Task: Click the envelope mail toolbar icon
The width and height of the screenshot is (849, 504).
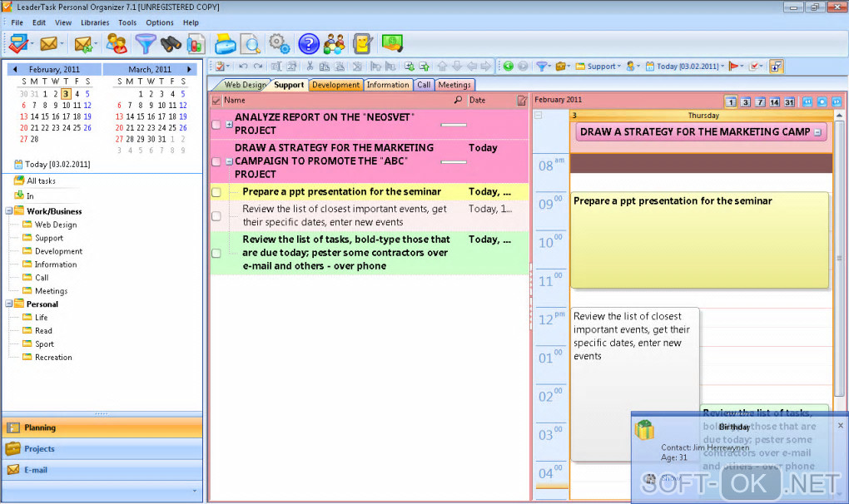Action: coord(49,44)
